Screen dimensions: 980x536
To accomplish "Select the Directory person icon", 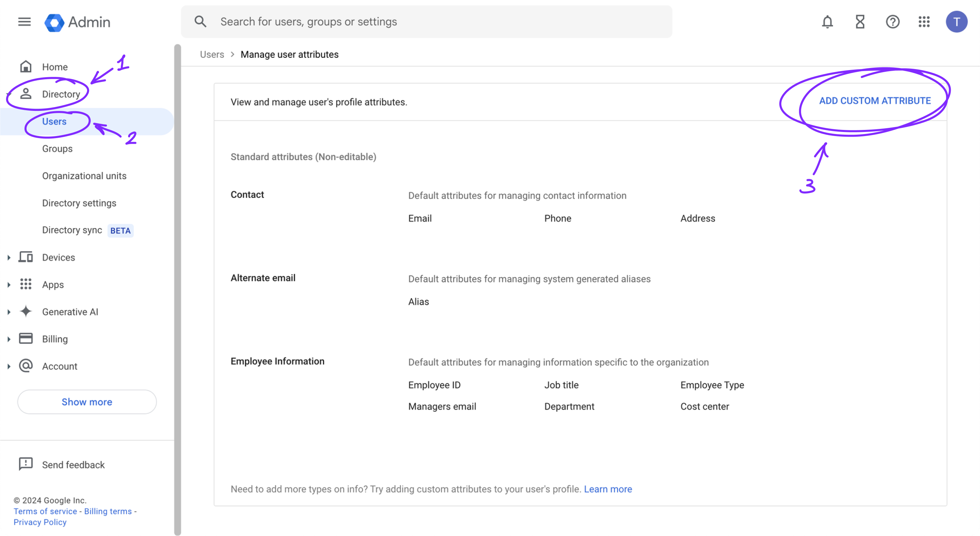I will (x=26, y=94).
